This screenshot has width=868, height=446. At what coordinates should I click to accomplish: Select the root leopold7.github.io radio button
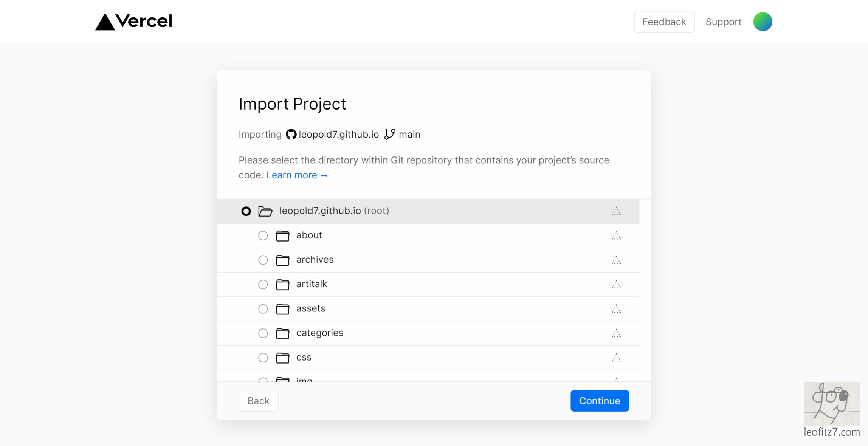coord(246,211)
